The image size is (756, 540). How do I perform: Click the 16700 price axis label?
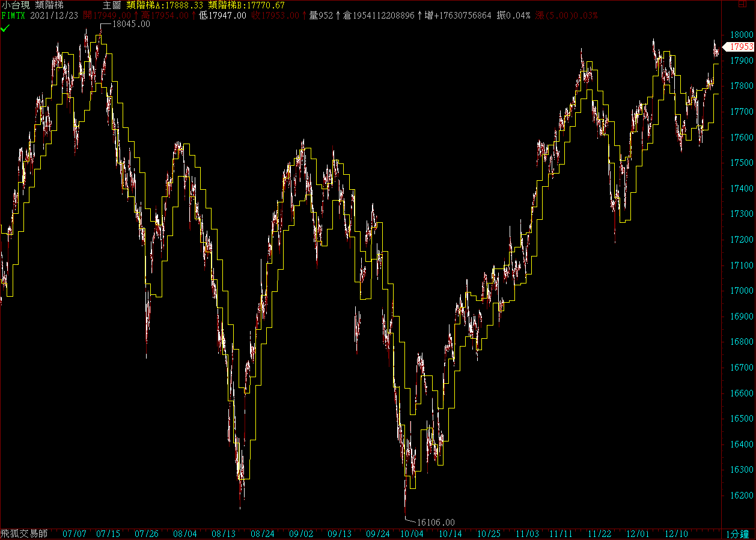(742, 368)
